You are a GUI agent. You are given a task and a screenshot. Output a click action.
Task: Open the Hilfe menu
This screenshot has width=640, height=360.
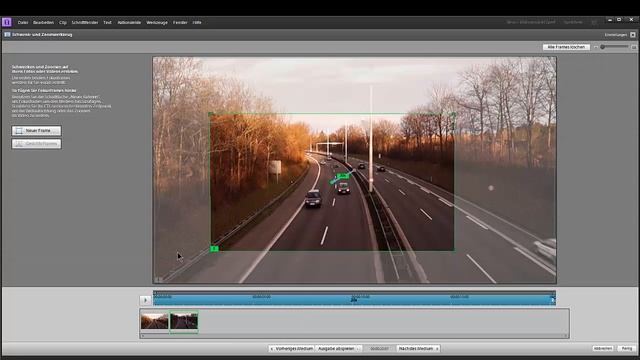[197, 22]
